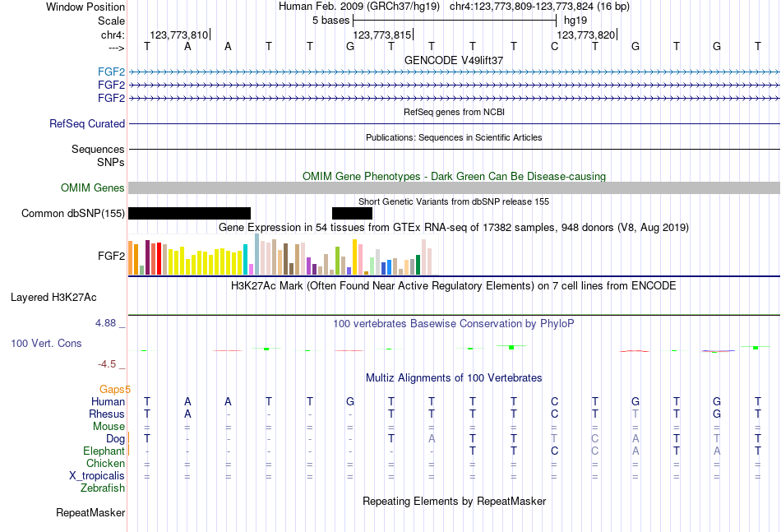Screen dimensions: 781x532
Task: Open the 100 Vert. Cons label
Action: pos(46,343)
